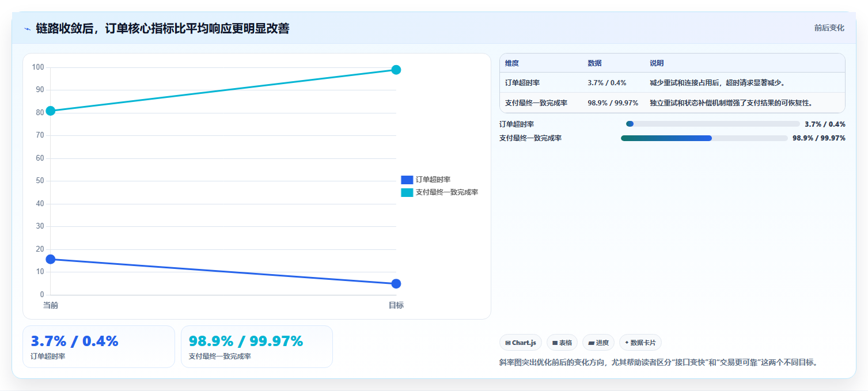Click 订单超时率 label beside progress bar

click(x=517, y=124)
